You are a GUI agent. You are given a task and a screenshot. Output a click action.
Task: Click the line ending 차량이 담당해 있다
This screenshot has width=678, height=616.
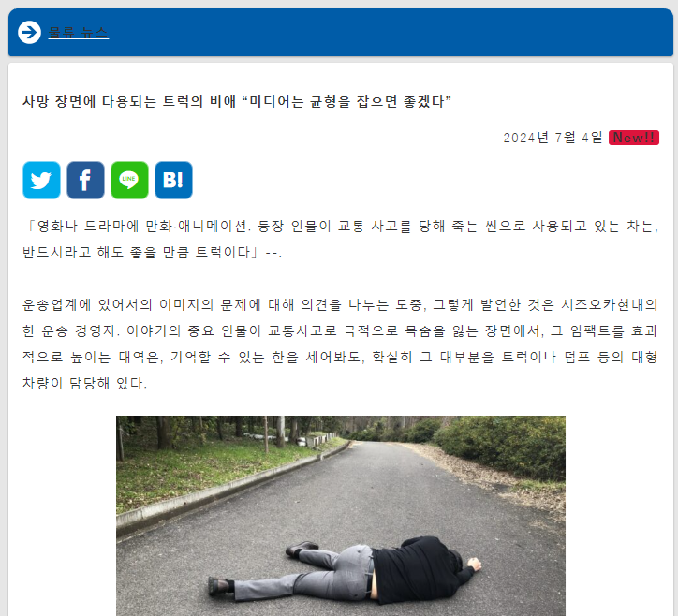click(x=84, y=383)
